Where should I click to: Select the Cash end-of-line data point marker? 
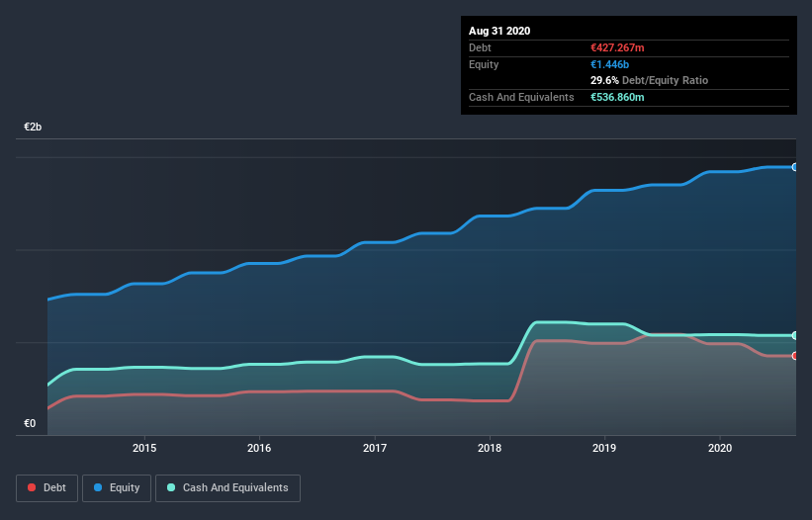(795, 336)
